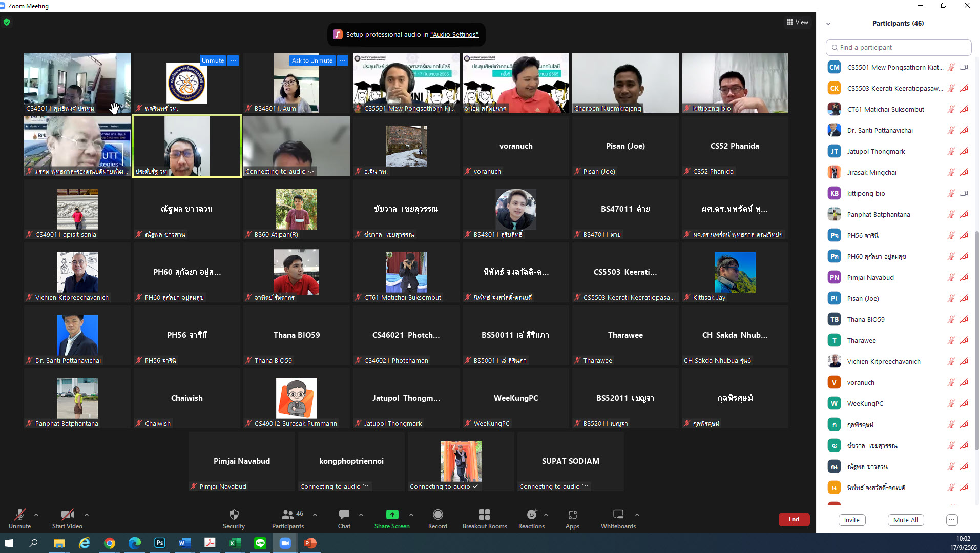The width and height of the screenshot is (980, 553).
Task: Click the participants list scrollbar
Action: click(x=976, y=341)
